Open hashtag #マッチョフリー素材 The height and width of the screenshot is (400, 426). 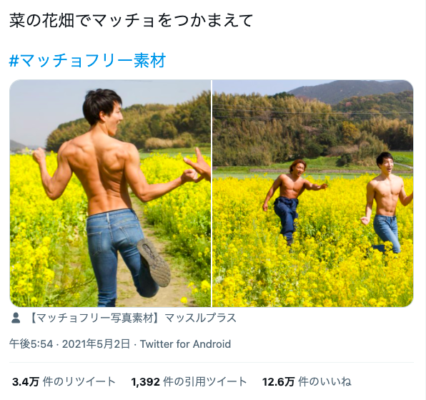pos(87,61)
